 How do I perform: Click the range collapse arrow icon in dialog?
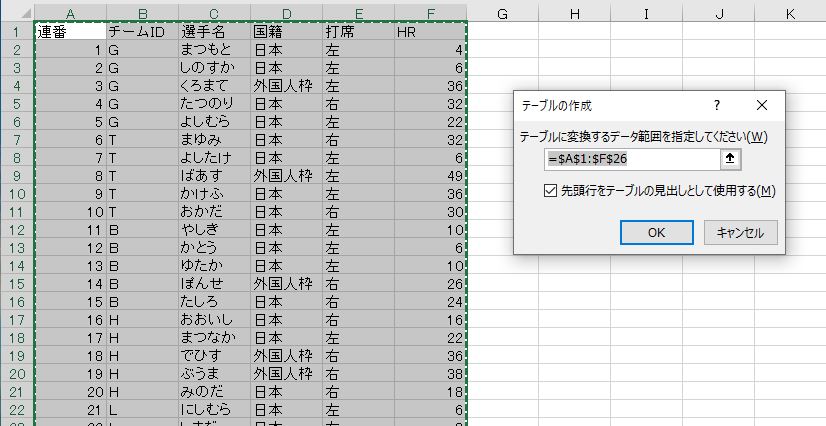point(730,158)
